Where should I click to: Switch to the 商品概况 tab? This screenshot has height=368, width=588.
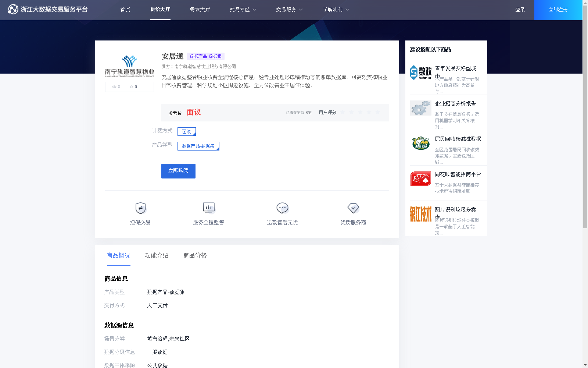click(x=119, y=255)
